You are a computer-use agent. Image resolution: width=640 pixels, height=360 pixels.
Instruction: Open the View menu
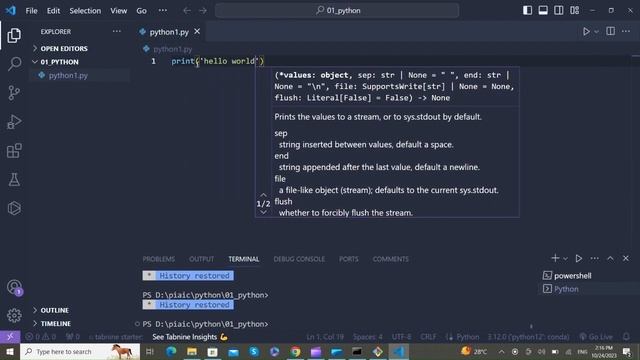(x=118, y=11)
